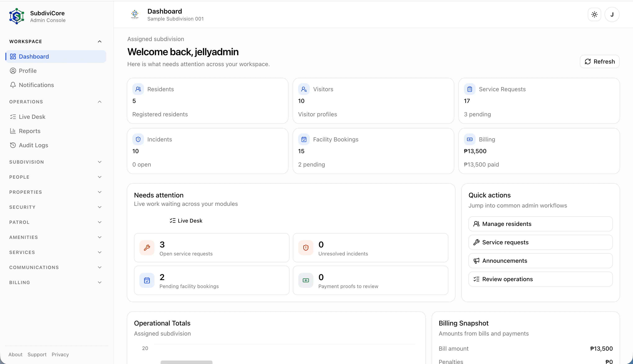Open Profile page from sidebar
The height and width of the screenshot is (364, 633).
click(56, 71)
